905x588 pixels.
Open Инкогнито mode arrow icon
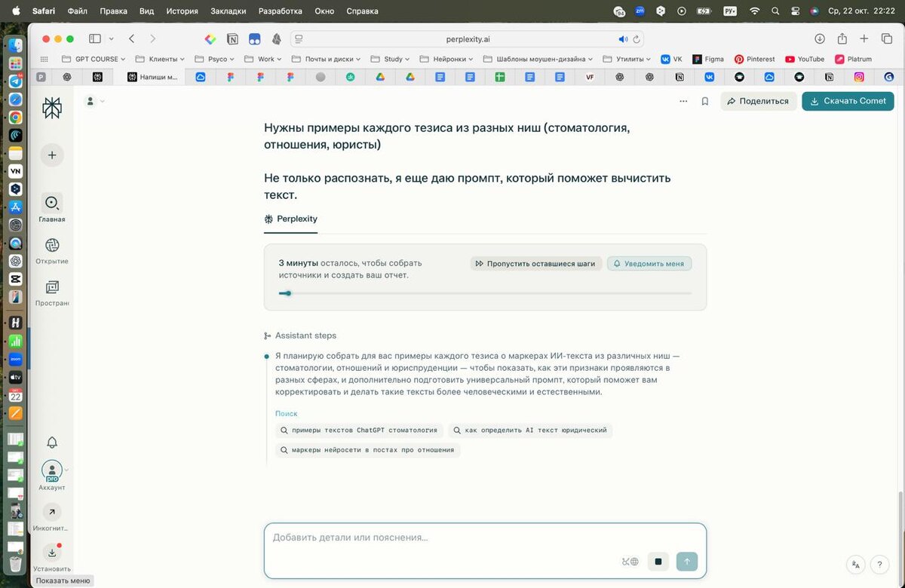[x=52, y=513]
